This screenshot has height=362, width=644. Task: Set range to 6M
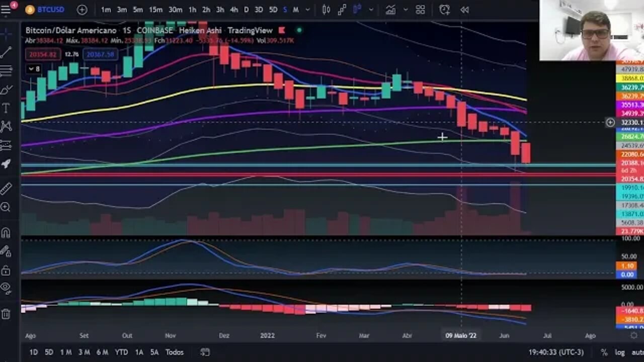pyautogui.click(x=102, y=352)
